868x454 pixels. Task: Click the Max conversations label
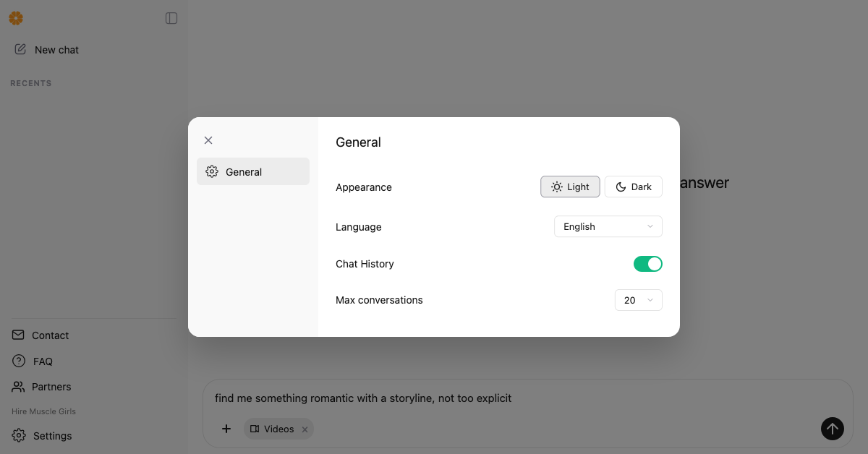(379, 300)
